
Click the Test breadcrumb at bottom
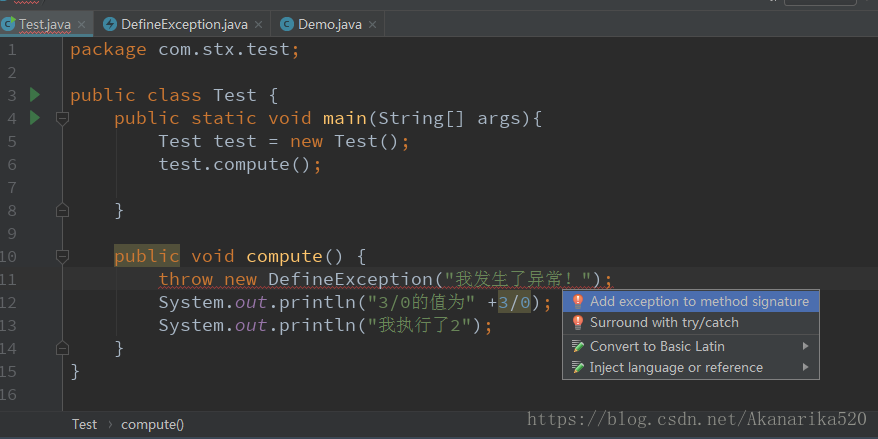click(x=84, y=424)
